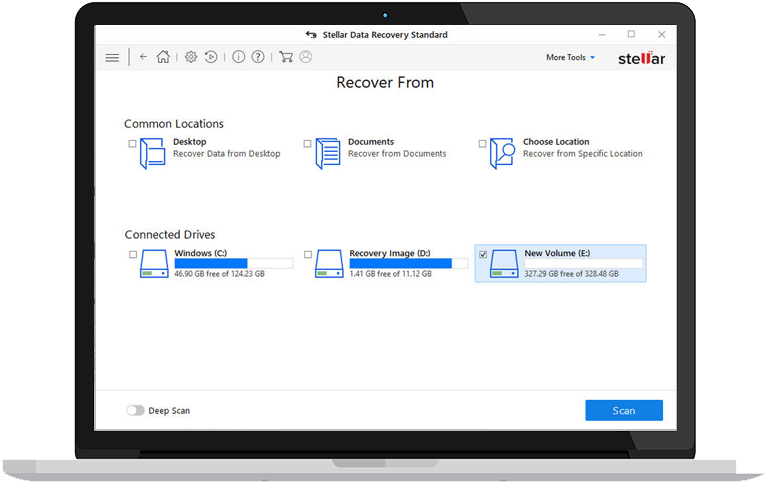Click '1.41 GB free of 11.12 GB'
772x488 pixels.
point(390,274)
